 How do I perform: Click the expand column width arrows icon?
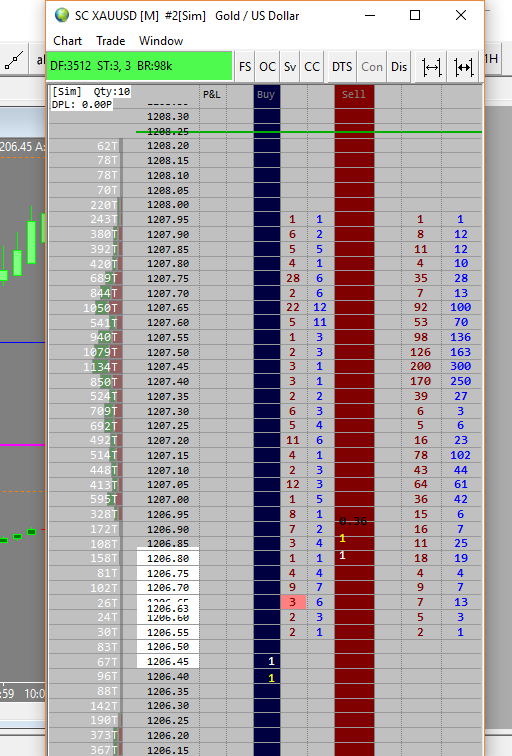(431, 67)
